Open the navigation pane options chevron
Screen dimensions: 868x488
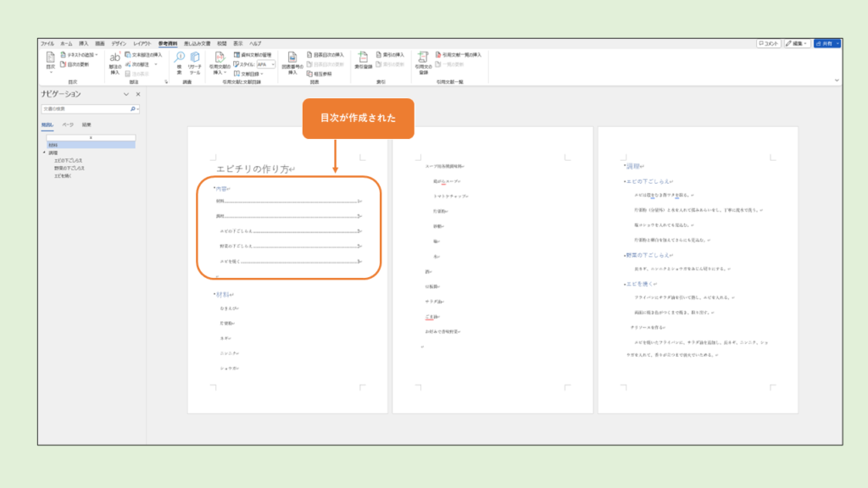coord(126,94)
